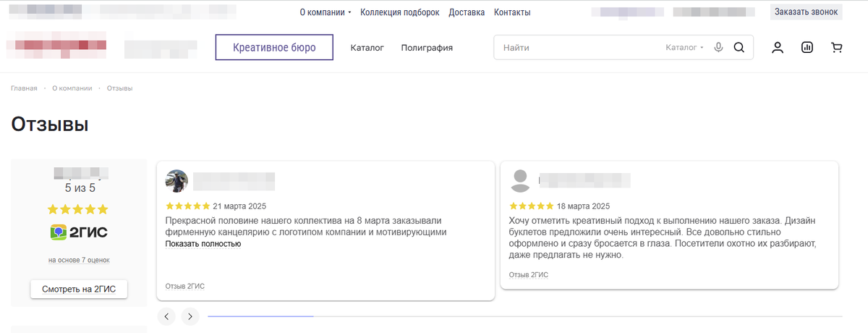The image size is (868, 333).
Task: Click the 5 из 5 rating text
Action: [80, 188]
